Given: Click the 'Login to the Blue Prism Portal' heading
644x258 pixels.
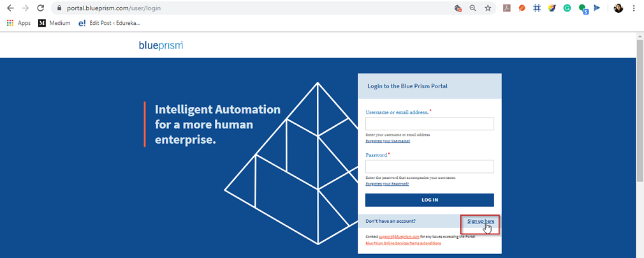Looking at the screenshot, I should click(407, 86).
